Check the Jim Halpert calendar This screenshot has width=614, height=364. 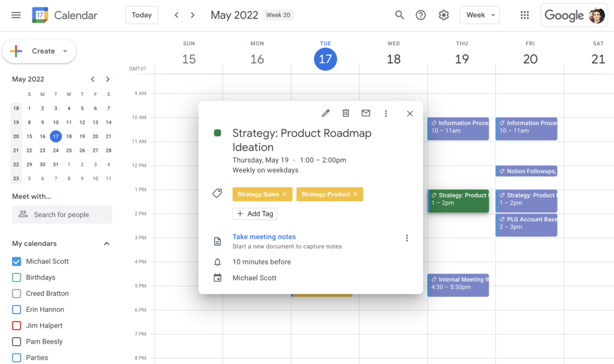[x=17, y=326]
